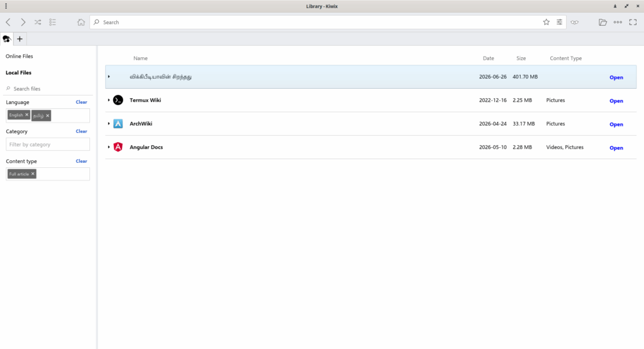The image size is (644, 349).
Task: Click the ArchWiki logo icon
Action: [118, 124]
